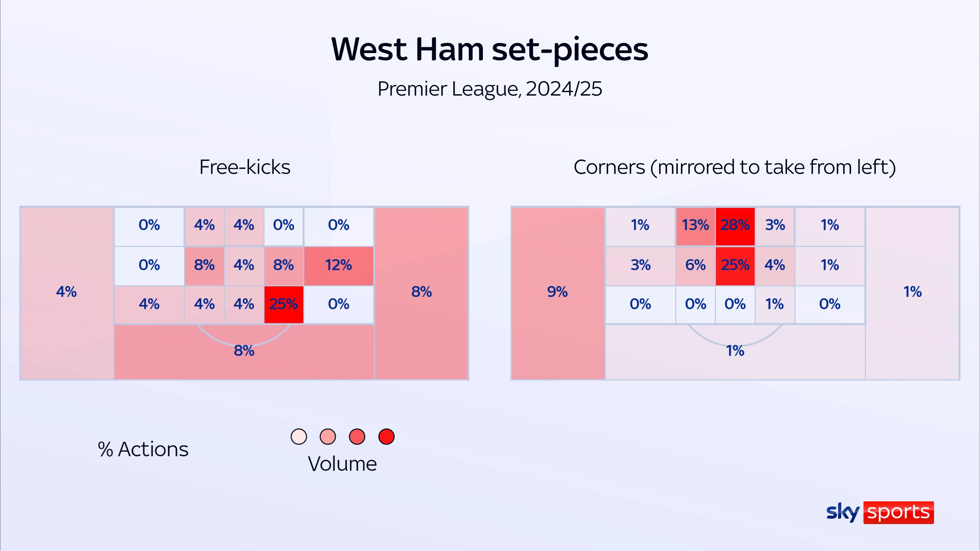This screenshot has width=980, height=551.
Task: Click the 6% cell in Corners heatmap
Action: [x=696, y=265]
